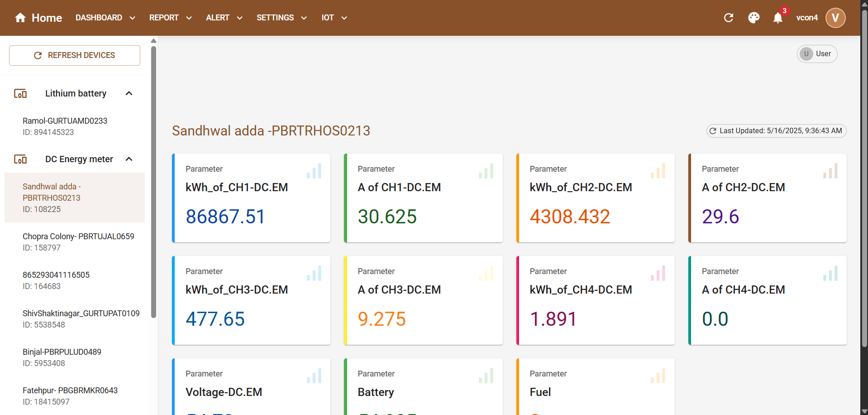This screenshot has width=868, height=415.
Task: Open chart icon on A of CH1-DC.EM card
Action: (486, 171)
